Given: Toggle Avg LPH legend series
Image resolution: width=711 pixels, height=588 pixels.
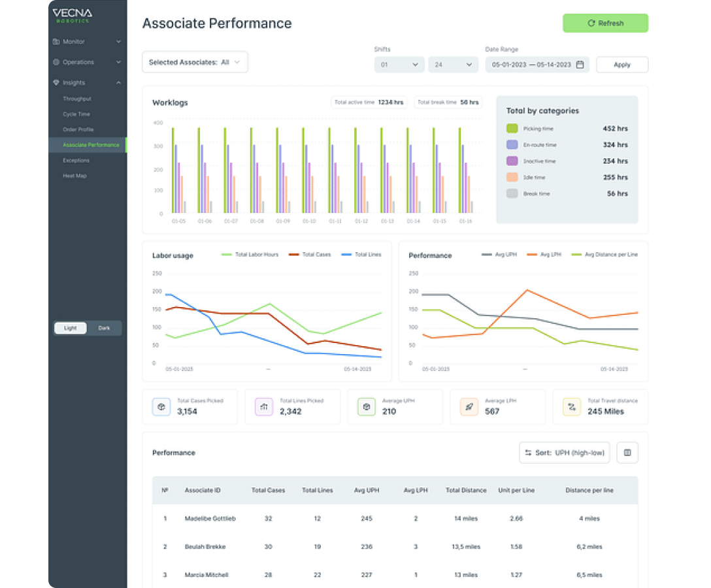Looking at the screenshot, I should [544, 255].
